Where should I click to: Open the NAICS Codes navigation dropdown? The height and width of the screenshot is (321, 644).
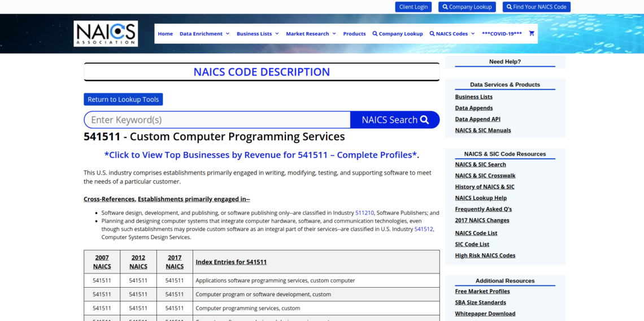coord(452,33)
